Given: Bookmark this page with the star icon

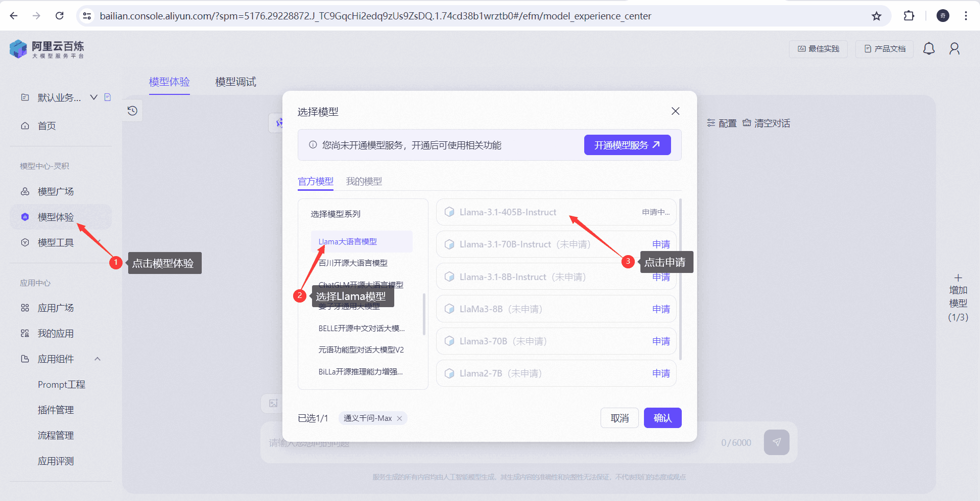Looking at the screenshot, I should 876,16.
